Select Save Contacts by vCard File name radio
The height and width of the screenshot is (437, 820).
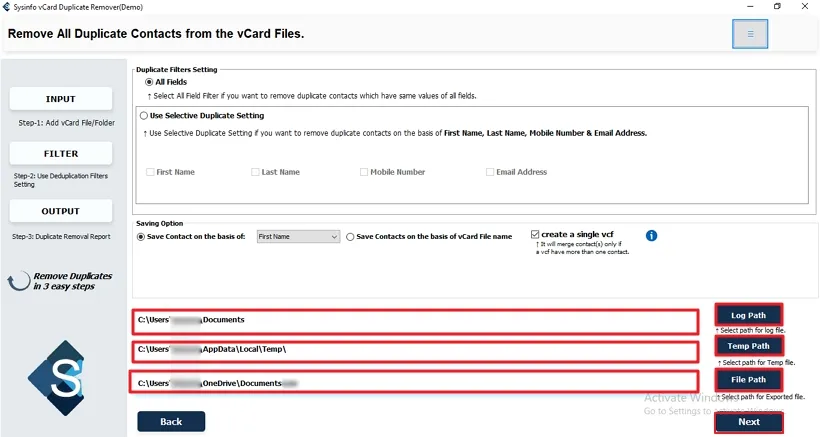[x=350, y=237]
